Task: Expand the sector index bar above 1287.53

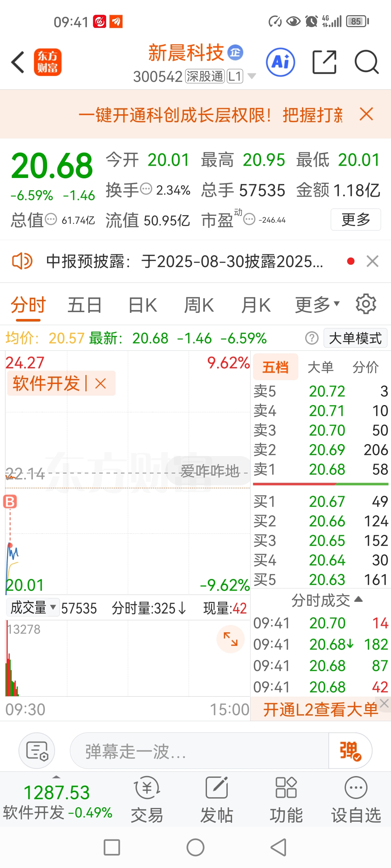Action: [56, 777]
